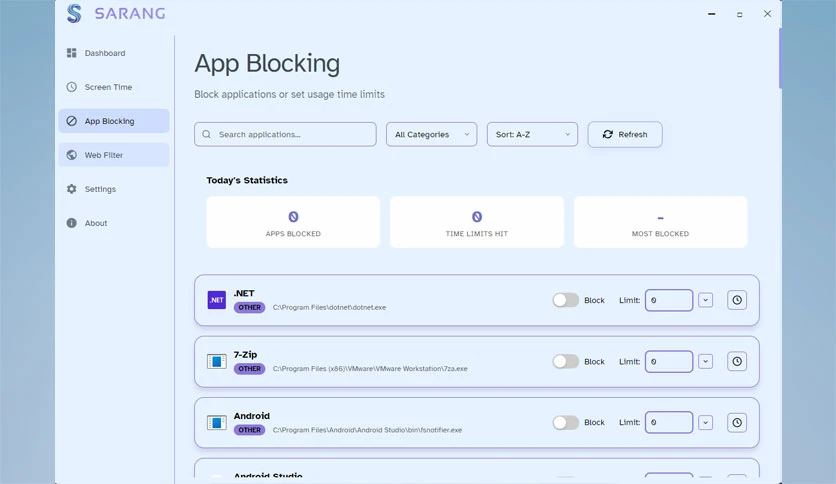This screenshot has height=484, width=836.
Task: Click the 7-Zip limit input field
Action: tap(669, 361)
